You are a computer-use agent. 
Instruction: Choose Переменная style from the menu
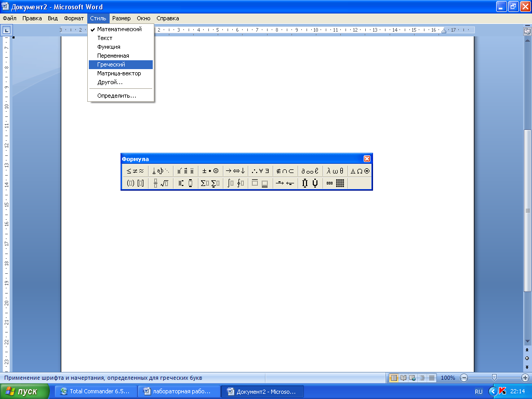coord(121,56)
